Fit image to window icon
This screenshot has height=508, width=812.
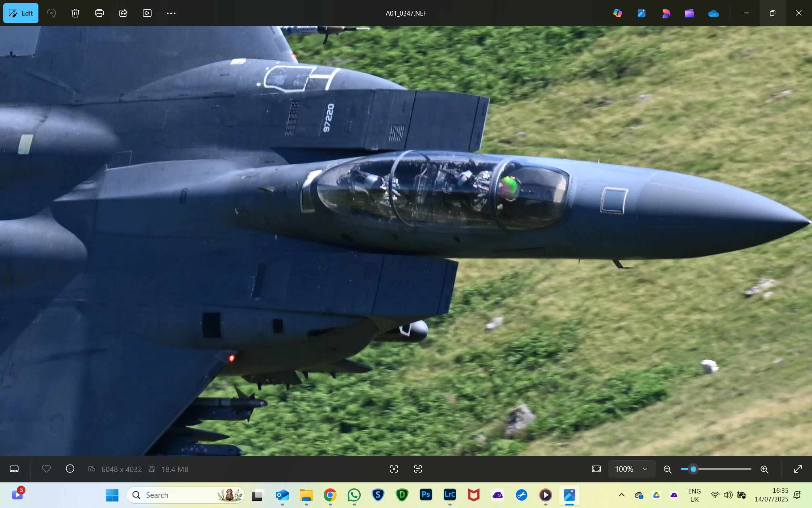596,469
